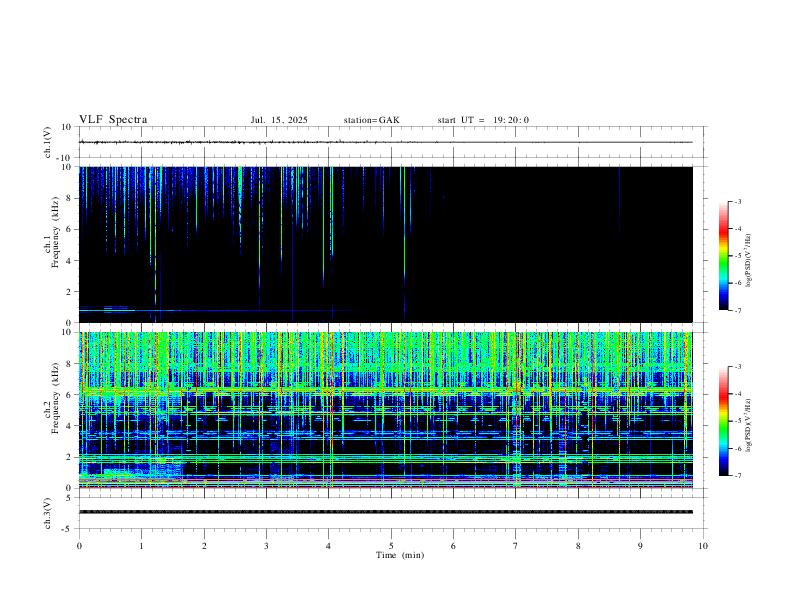This screenshot has width=792, height=612.
Task: Click time axis tick label "2"
Action: tap(204, 546)
